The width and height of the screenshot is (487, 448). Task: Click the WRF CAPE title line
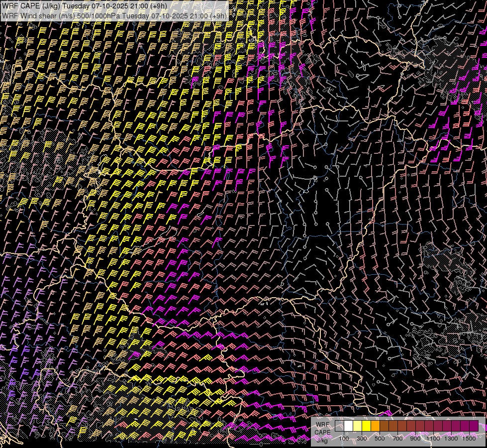pyautogui.click(x=85, y=6)
